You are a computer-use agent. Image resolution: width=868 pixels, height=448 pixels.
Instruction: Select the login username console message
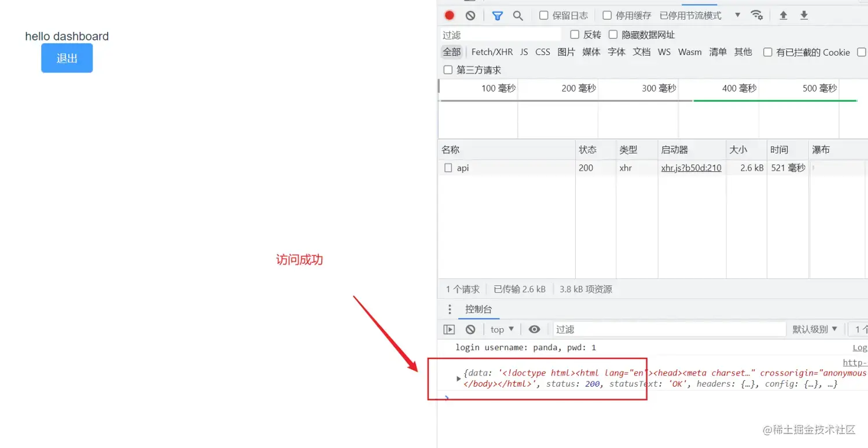coord(525,347)
